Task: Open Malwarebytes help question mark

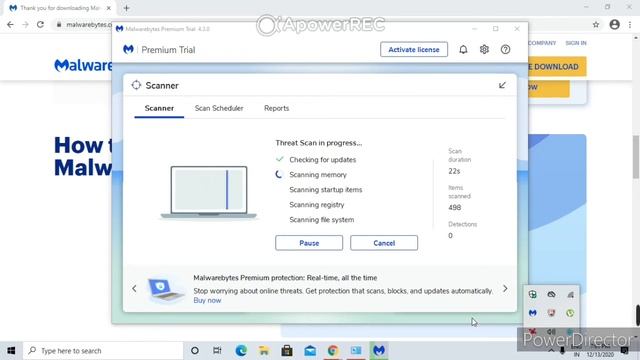Action: (x=505, y=49)
